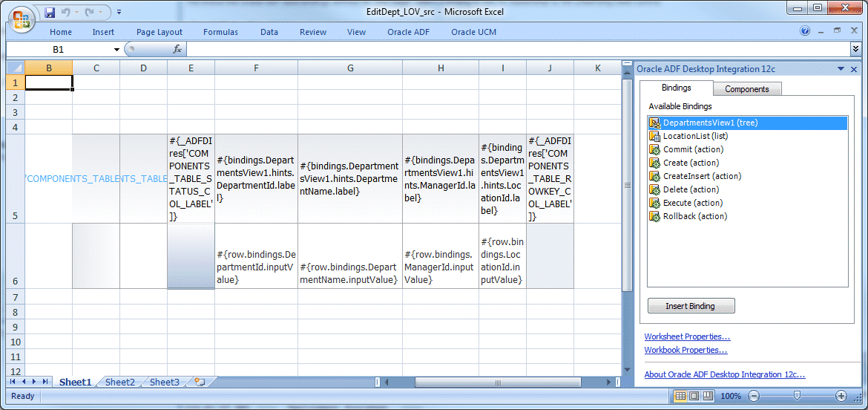This screenshot has height=410, width=868.
Task: Open the View ribbon tab
Action: [x=357, y=32]
